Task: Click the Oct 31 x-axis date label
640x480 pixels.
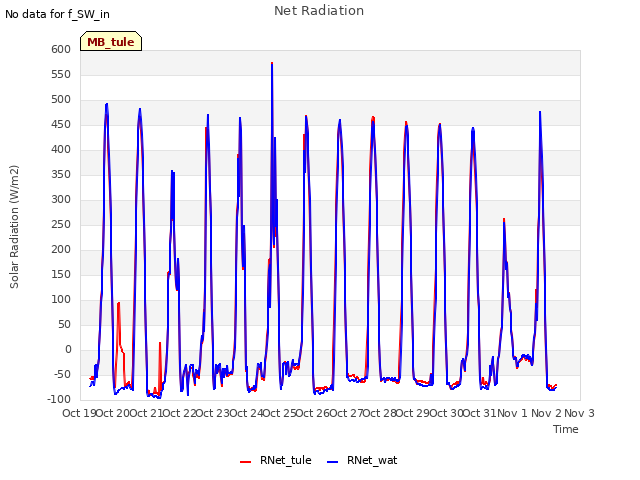Action: click(x=480, y=413)
